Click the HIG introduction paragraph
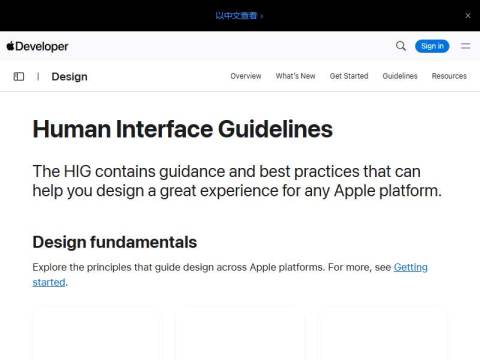The width and height of the screenshot is (480, 360). coord(237,181)
